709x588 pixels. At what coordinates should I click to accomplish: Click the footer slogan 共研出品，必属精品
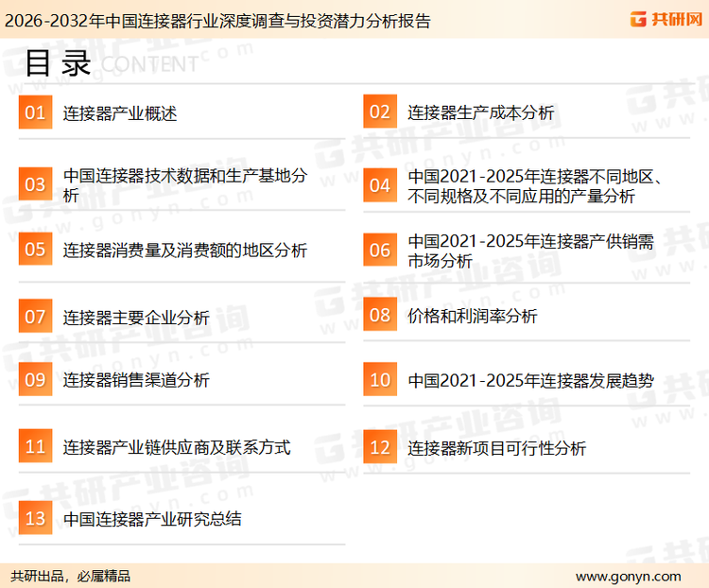(71, 577)
